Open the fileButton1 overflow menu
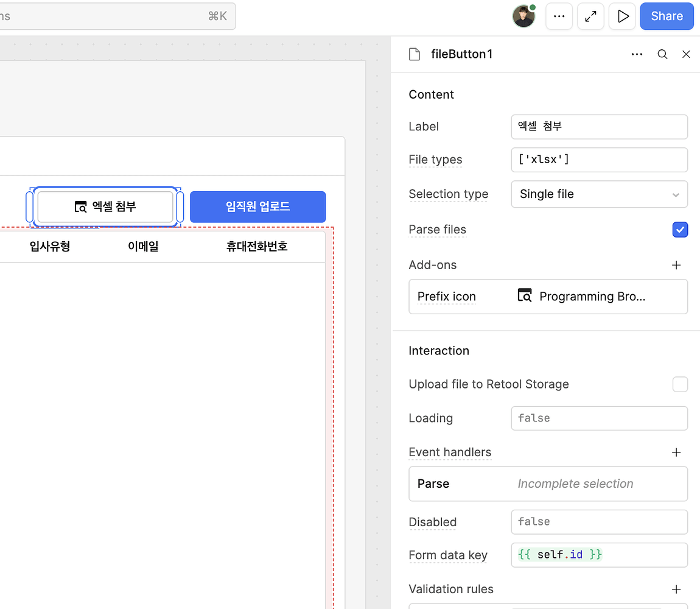Image resolution: width=700 pixels, height=609 pixels. [637, 54]
